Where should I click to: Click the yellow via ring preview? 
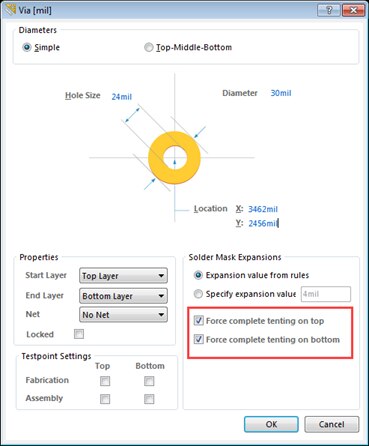(174, 158)
